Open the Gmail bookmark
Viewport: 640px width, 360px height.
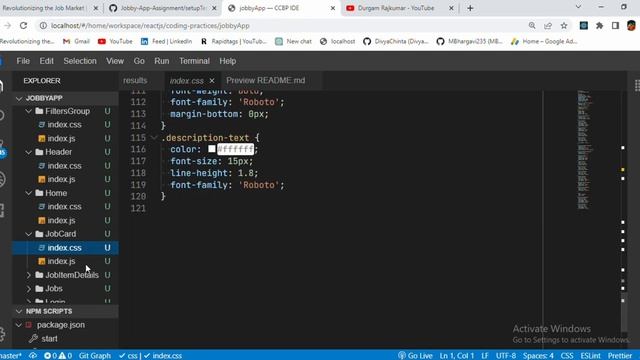pos(76,41)
